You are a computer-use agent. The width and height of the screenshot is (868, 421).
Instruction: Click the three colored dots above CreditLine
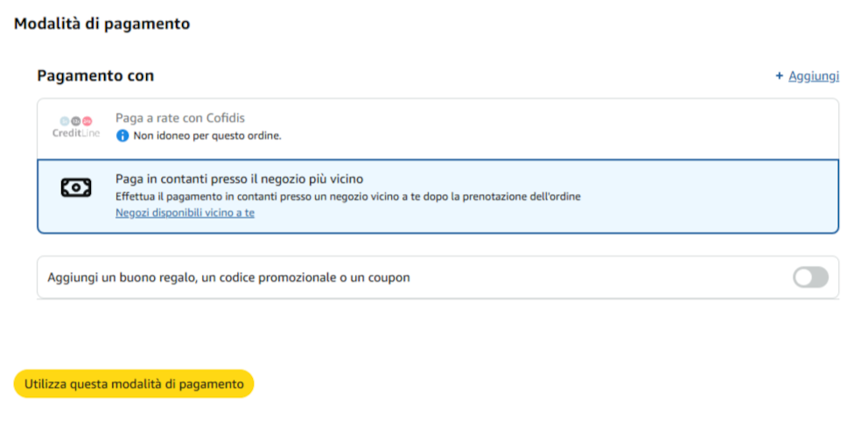click(x=76, y=120)
